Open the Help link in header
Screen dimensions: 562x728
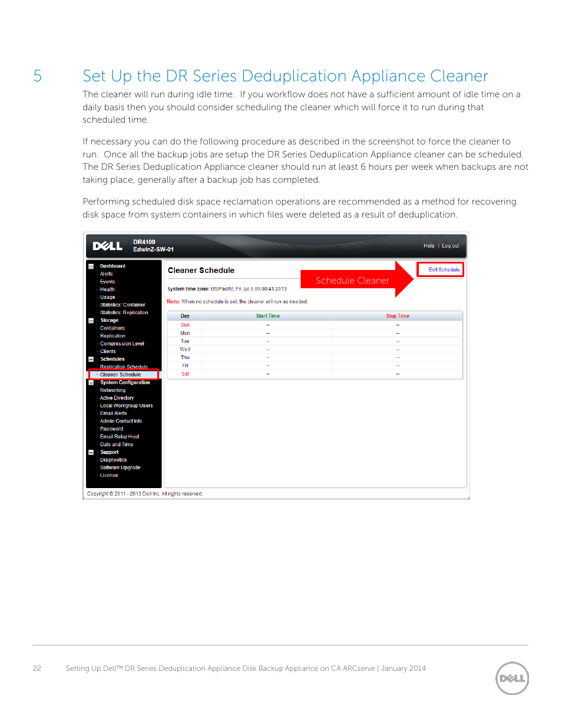[429, 246]
